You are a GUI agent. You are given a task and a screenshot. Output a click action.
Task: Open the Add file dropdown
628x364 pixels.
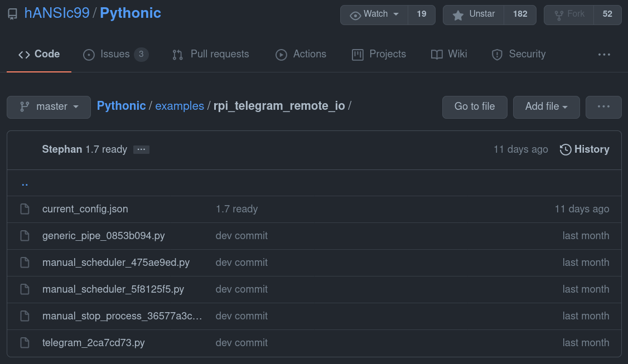tap(546, 106)
